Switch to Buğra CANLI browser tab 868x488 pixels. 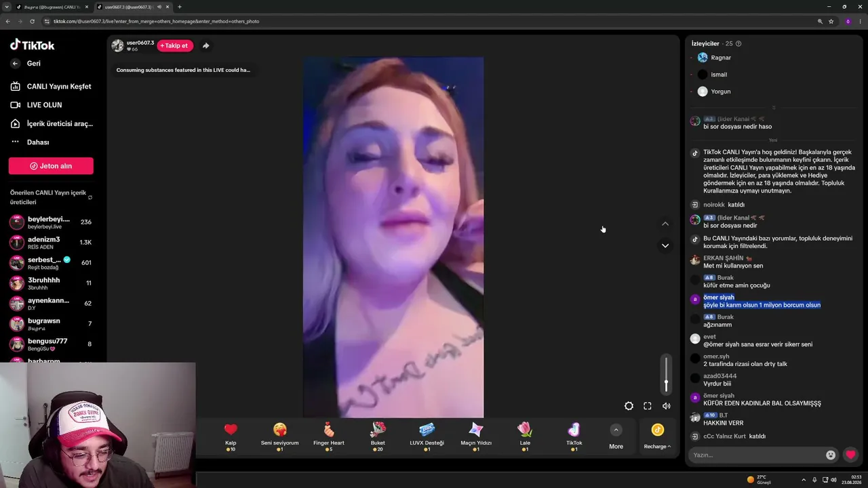[52, 7]
